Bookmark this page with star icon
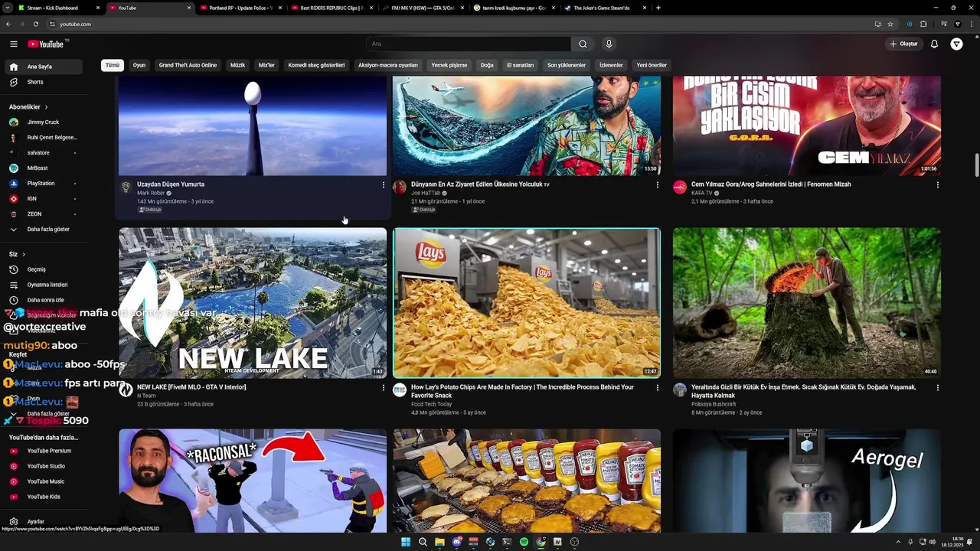 pos(890,24)
